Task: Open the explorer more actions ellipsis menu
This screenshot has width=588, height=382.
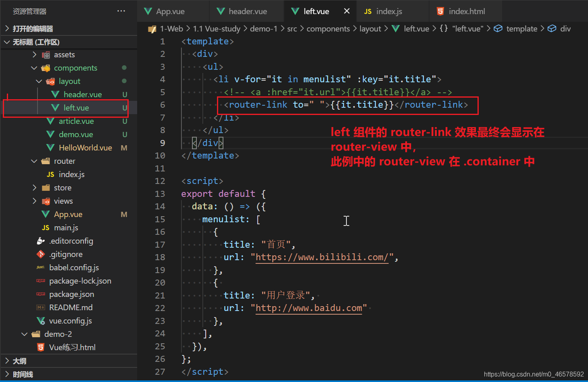Action: tap(121, 11)
